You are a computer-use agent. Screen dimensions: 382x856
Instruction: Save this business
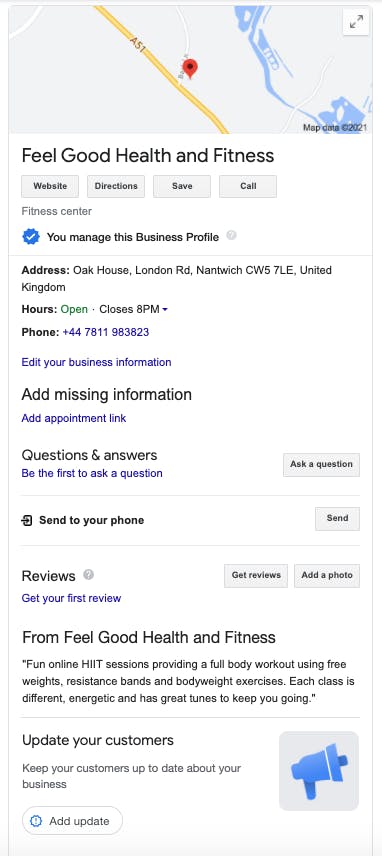pos(182,186)
